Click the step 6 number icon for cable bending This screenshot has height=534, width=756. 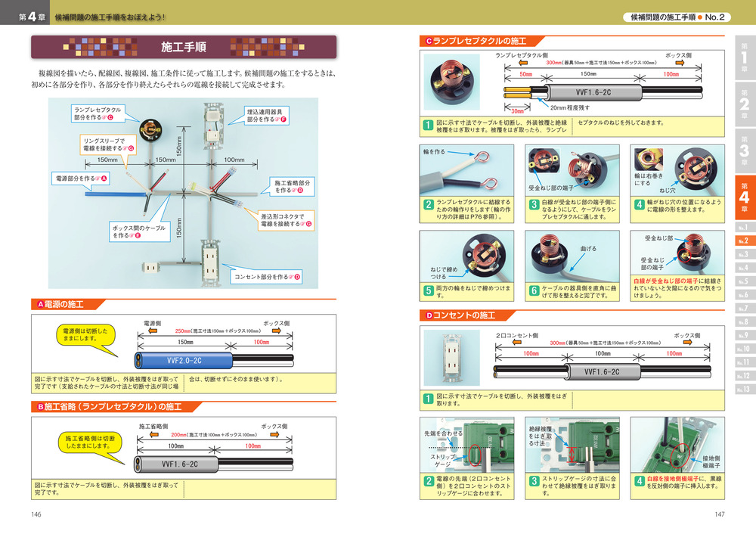pyautogui.click(x=533, y=290)
